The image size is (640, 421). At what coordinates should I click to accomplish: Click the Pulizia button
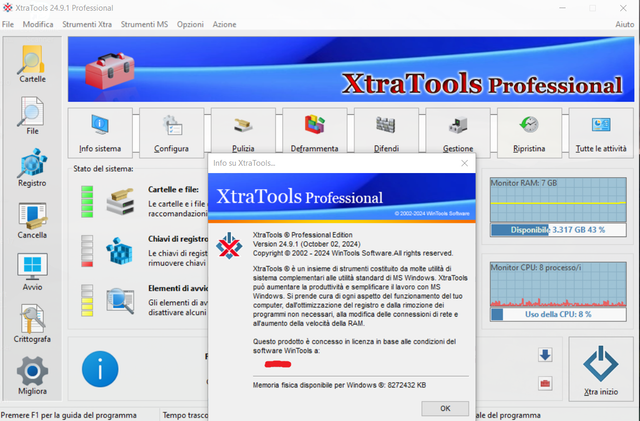pos(243,131)
